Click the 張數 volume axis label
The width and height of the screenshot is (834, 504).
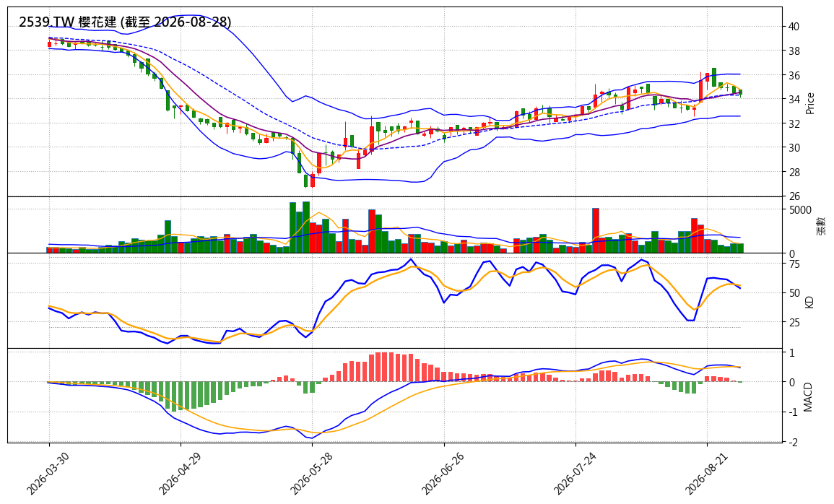click(x=821, y=225)
